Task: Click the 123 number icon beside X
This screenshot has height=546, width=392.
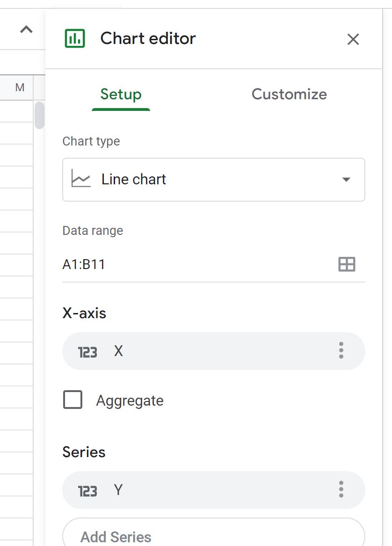Action: (87, 352)
